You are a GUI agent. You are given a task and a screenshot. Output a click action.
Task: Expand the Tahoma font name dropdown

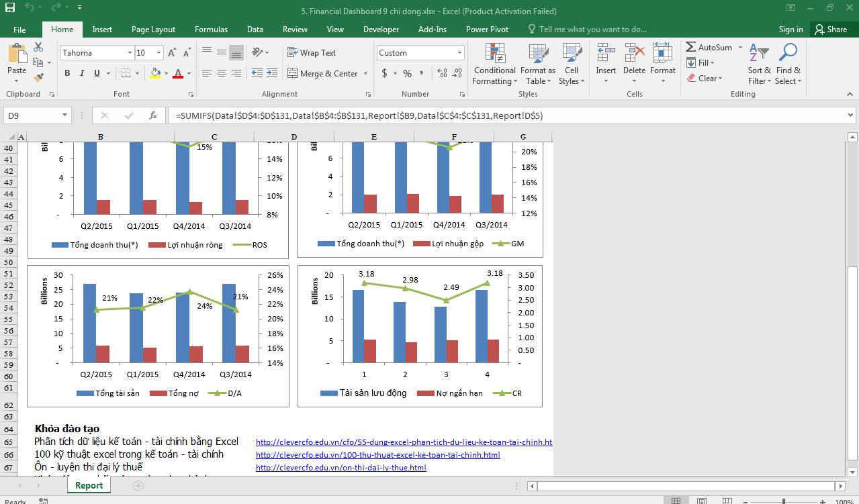coord(130,53)
